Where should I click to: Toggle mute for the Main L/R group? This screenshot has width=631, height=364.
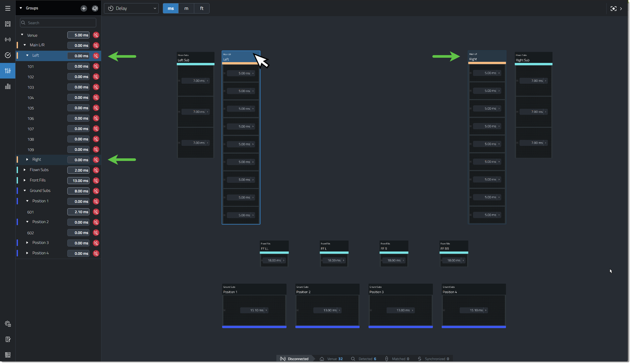(x=96, y=45)
